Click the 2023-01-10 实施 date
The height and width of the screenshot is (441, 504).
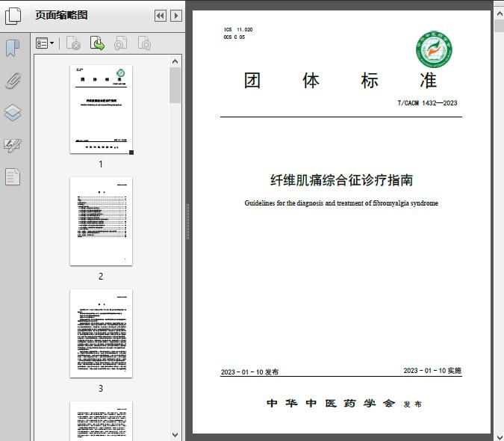click(432, 370)
